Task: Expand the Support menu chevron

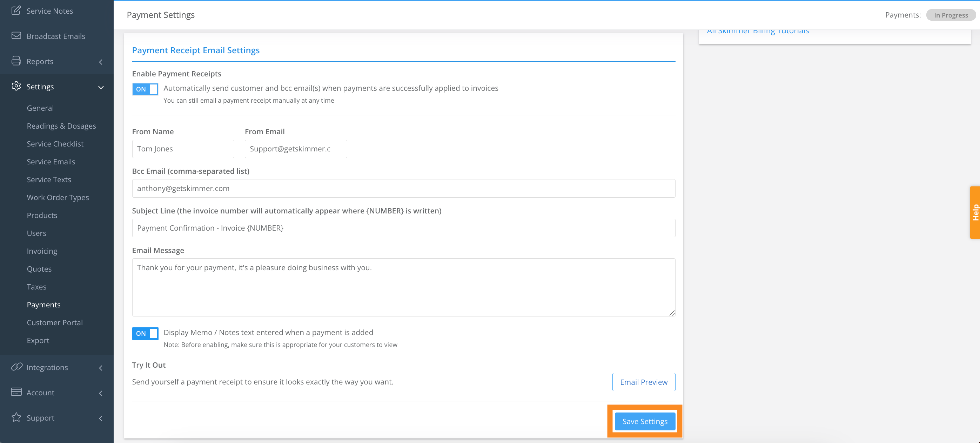Action: tap(101, 418)
